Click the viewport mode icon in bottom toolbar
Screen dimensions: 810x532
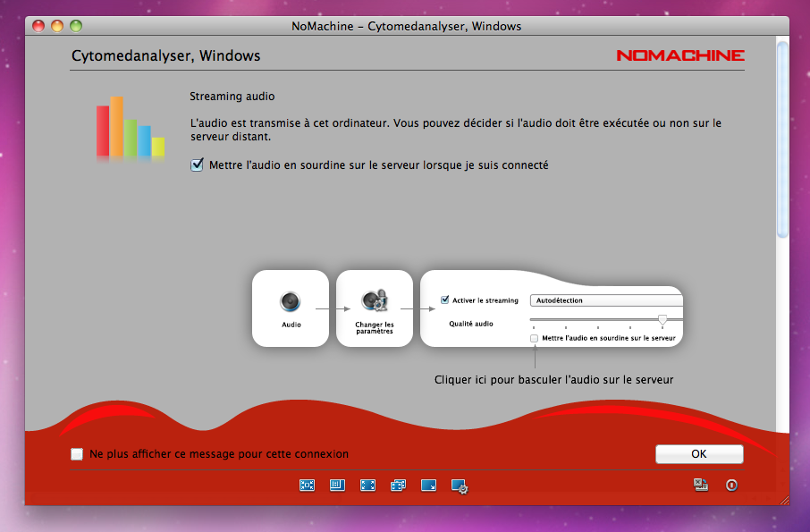[337, 485]
